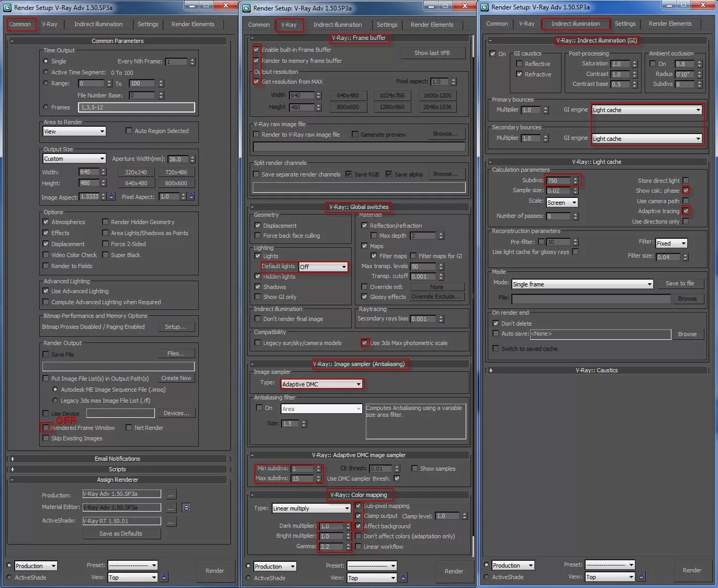Viewport: 718px width, 588px height.
Task: Open the Secondary bounces GI engine dropdown
Action: click(647, 139)
